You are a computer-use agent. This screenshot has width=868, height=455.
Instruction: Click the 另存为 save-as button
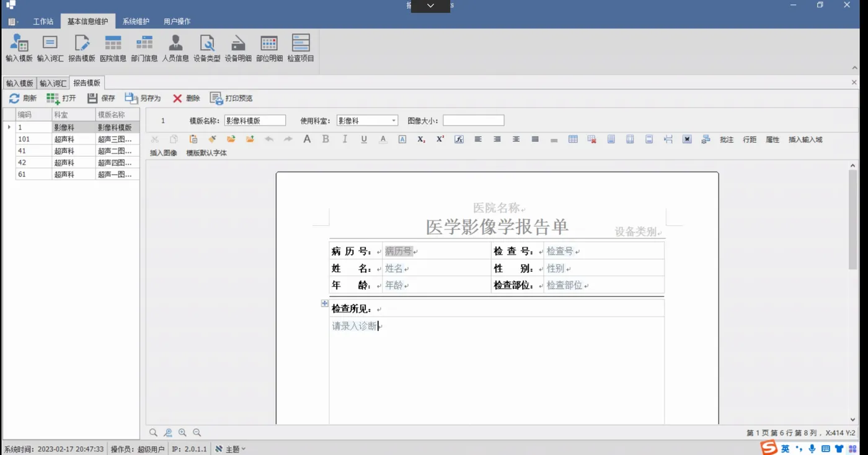coord(143,98)
